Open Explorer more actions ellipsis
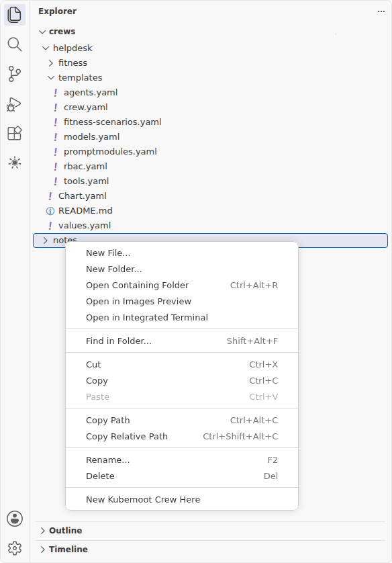The height and width of the screenshot is (563, 392). [x=381, y=11]
